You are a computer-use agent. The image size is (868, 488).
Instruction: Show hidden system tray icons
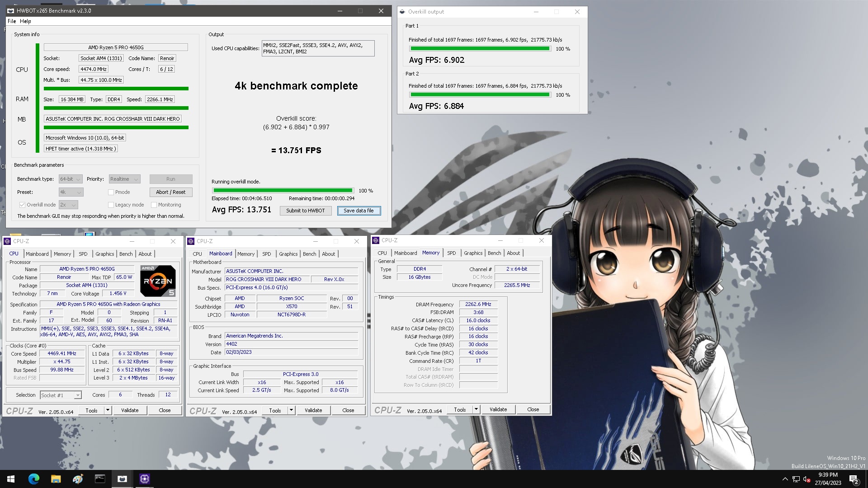pyautogui.click(x=785, y=479)
